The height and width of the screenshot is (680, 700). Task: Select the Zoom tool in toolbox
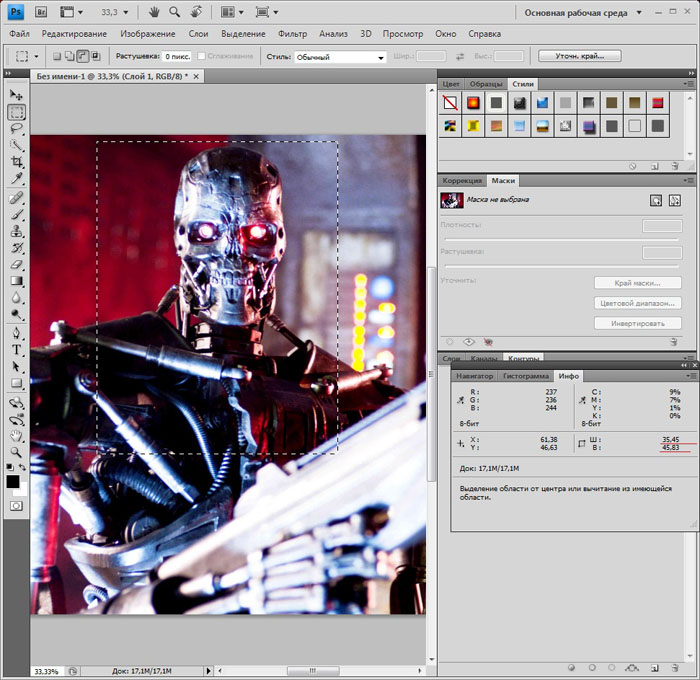pos(16,453)
